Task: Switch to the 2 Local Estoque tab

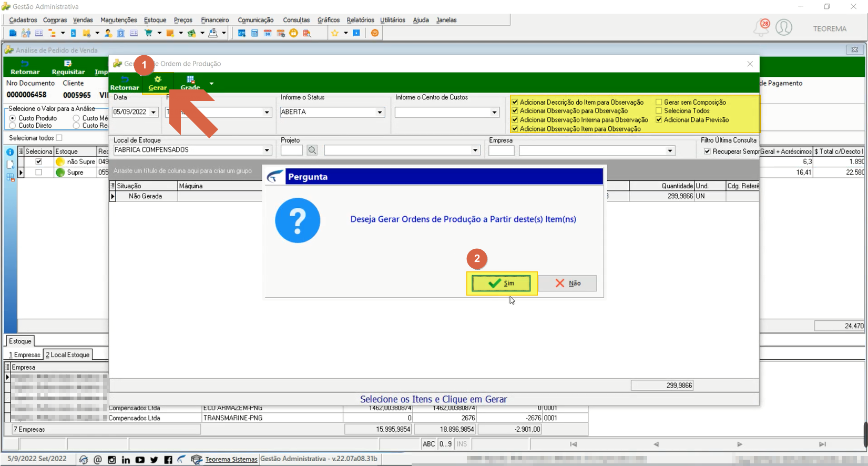Action: click(68, 355)
